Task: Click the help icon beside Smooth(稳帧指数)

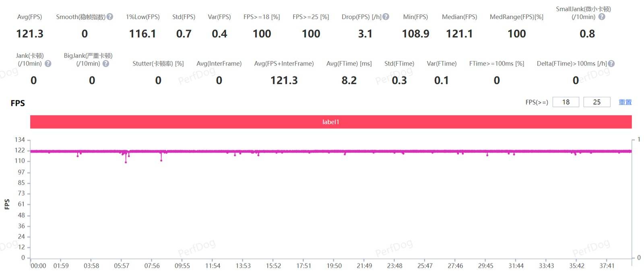Action: pyautogui.click(x=110, y=17)
